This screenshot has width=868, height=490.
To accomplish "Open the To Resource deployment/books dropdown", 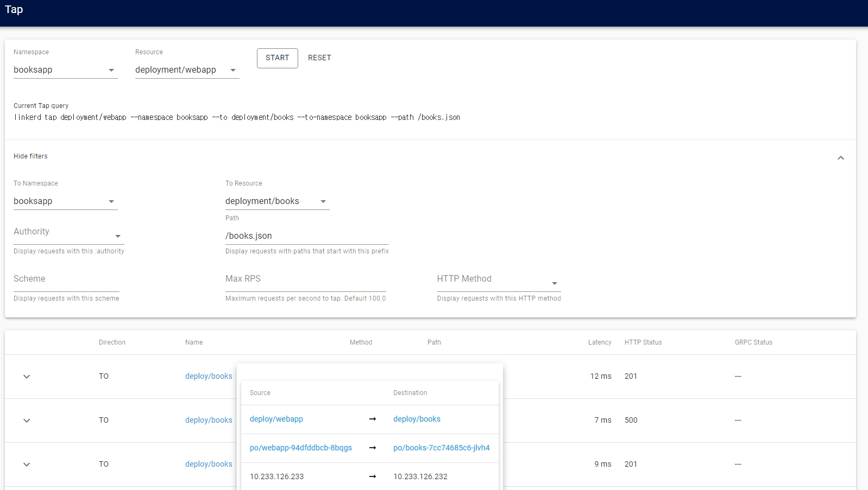I will click(x=277, y=201).
